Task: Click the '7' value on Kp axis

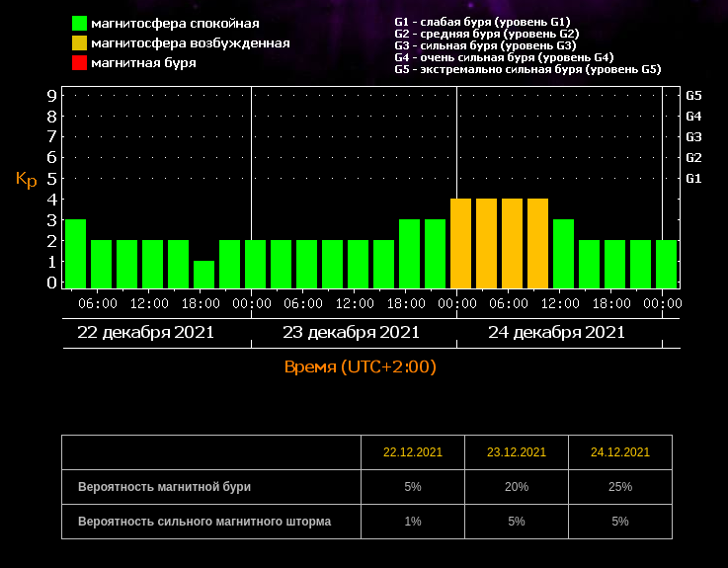Action: coord(52,136)
